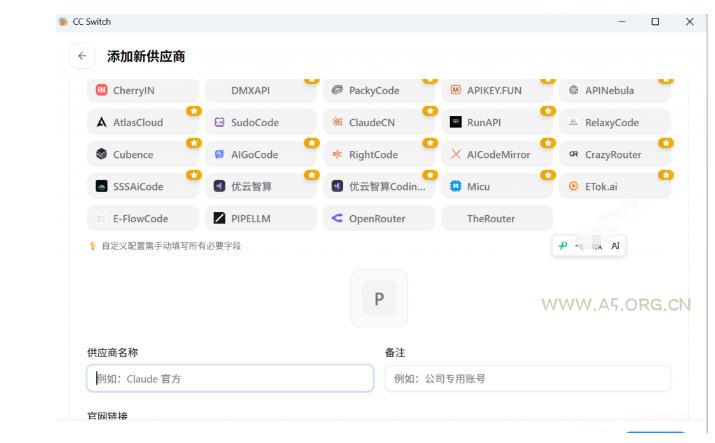Pick the SSSAiCode provider preset
The width and height of the screenshot is (715, 443).
tap(143, 186)
